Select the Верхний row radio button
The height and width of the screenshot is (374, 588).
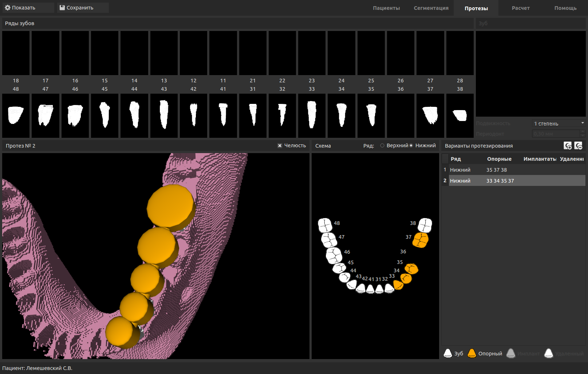[382, 145]
